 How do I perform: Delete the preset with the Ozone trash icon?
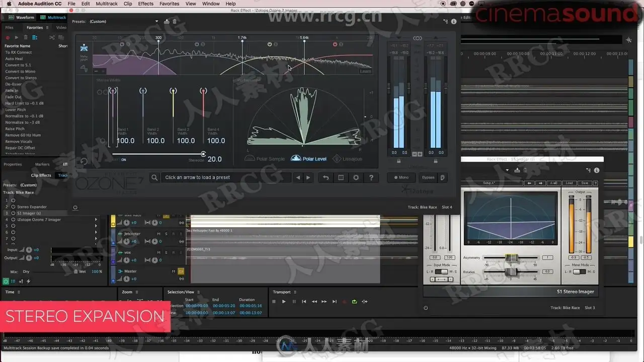tap(175, 21)
